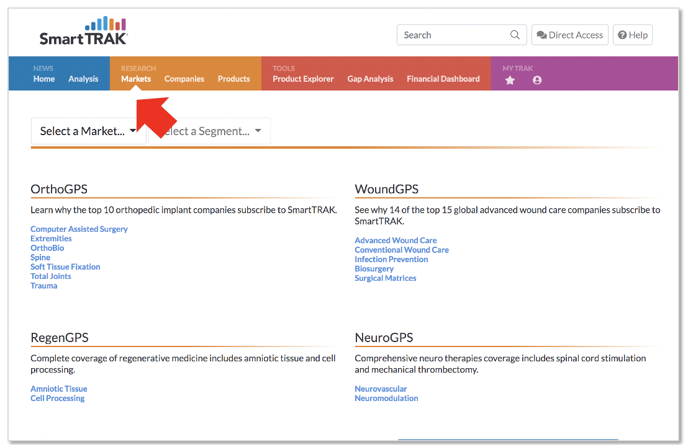
Task: Follow Infection Prevention link
Action: click(x=391, y=259)
